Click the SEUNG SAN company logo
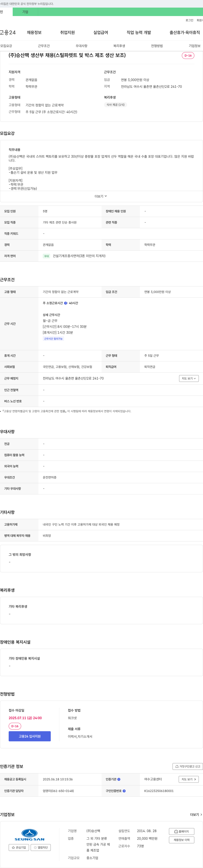This screenshot has height=868, width=203. point(29,835)
